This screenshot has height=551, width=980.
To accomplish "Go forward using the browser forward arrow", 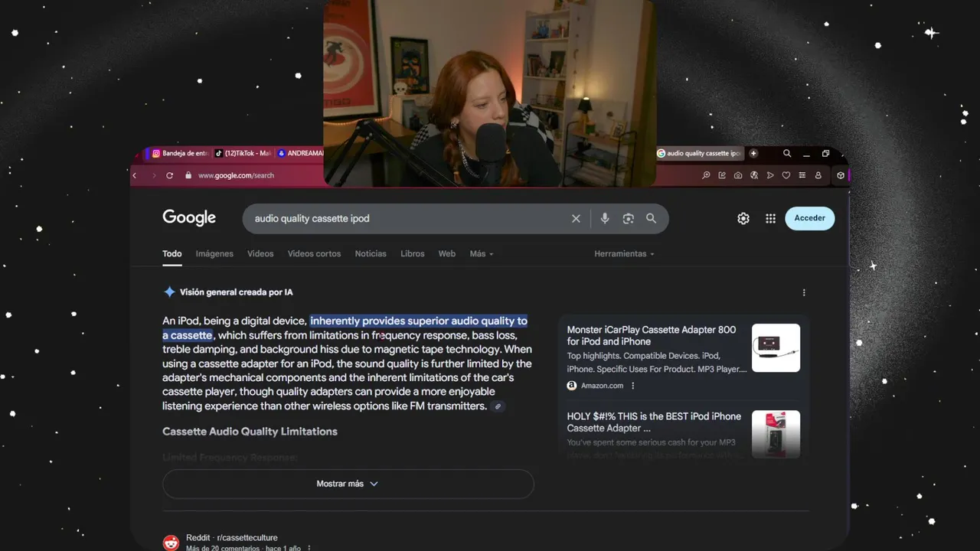I will 153,175.
